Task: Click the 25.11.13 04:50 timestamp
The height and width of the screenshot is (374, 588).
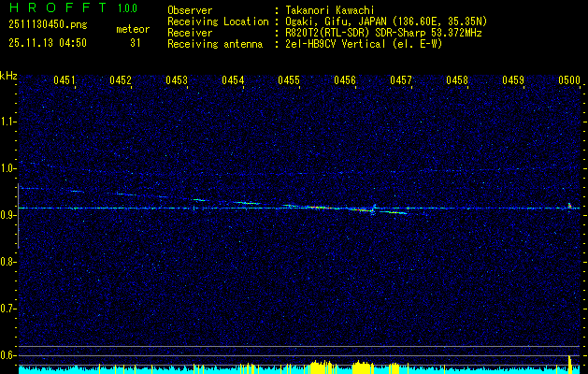Action: pyautogui.click(x=47, y=42)
